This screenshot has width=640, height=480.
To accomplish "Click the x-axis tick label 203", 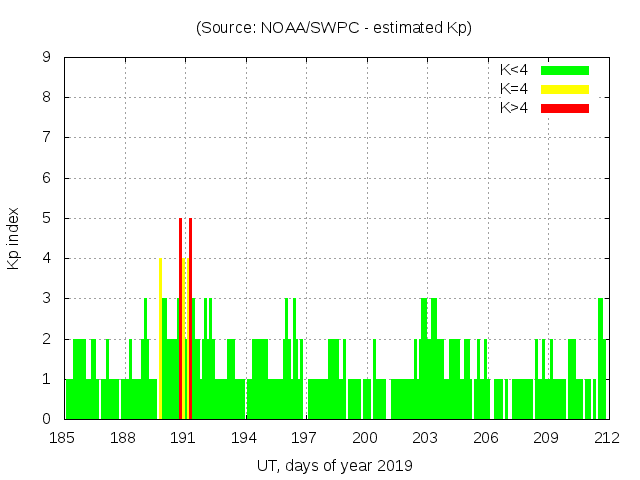I will 425,437.
